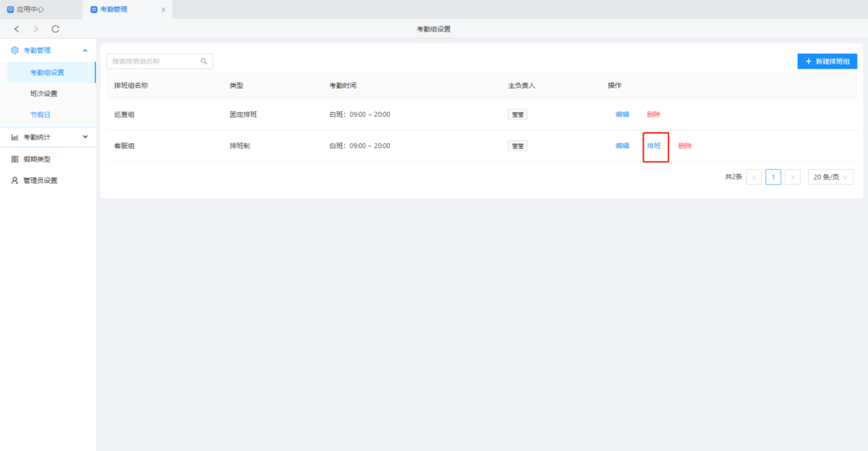The image size is (868, 451).
Task: Delete the 巡查组 row
Action: pyautogui.click(x=653, y=114)
